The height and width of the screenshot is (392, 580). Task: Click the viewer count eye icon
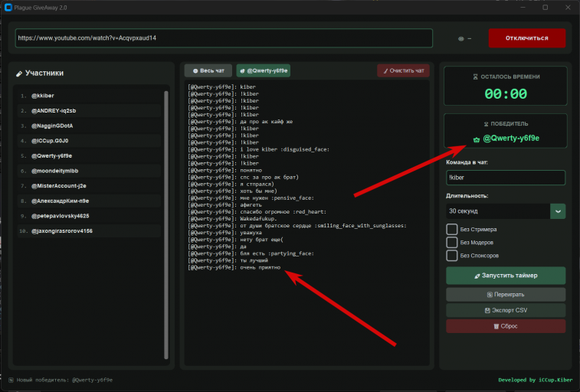point(461,38)
